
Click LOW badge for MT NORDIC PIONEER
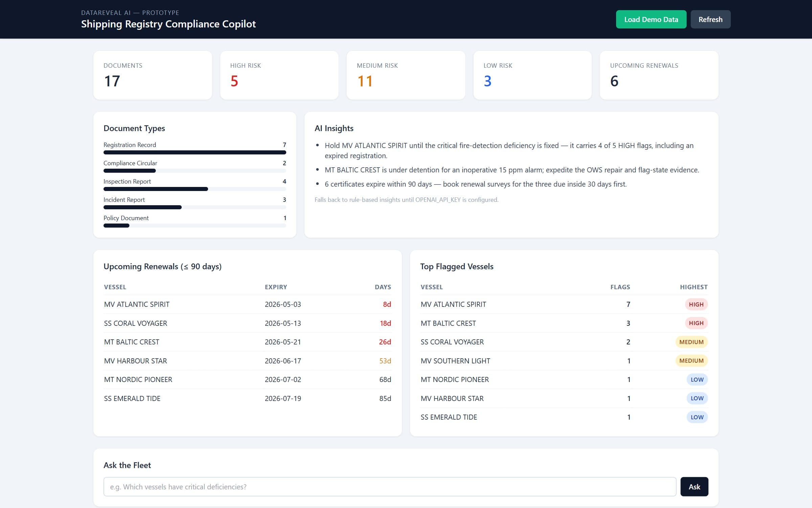coord(697,380)
